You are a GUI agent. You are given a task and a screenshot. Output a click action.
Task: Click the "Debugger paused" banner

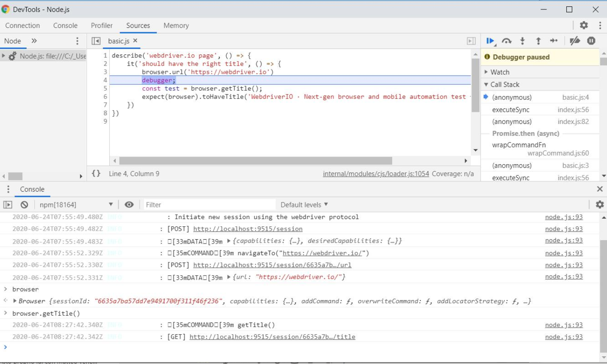tap(540, 57)
